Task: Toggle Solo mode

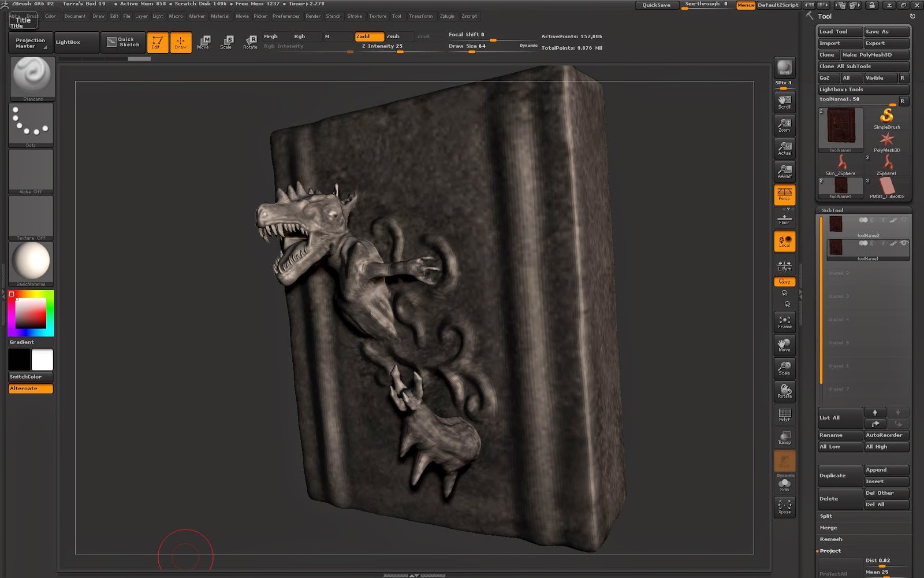Action: [784, 485]
